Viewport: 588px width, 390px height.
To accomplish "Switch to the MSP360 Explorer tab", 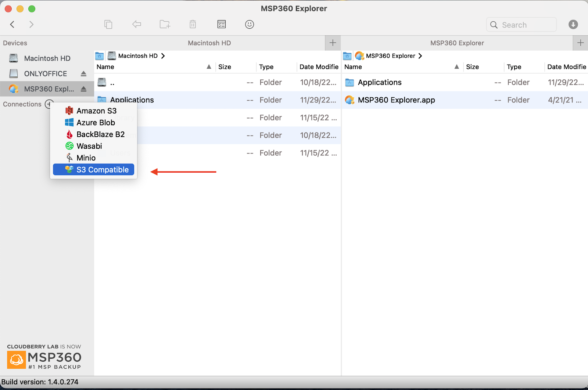I will pyautogui.click(x=457, y=43).
